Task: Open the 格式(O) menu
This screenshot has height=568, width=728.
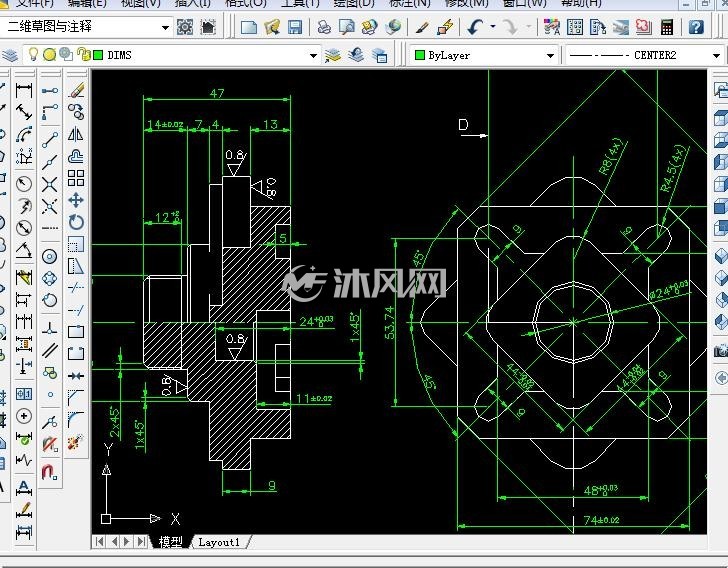Action: (x=246, y=3)
